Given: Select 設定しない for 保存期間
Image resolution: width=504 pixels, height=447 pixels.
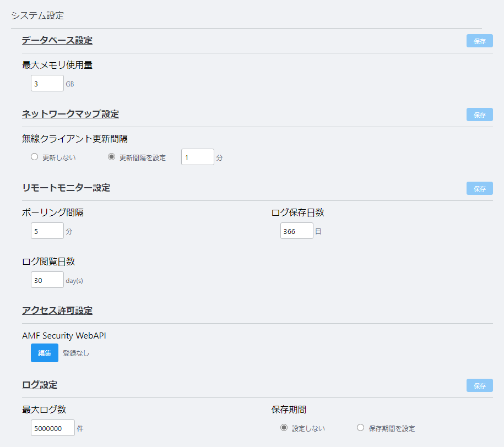Looking at the screenshot, I should (x=284, y=428).
